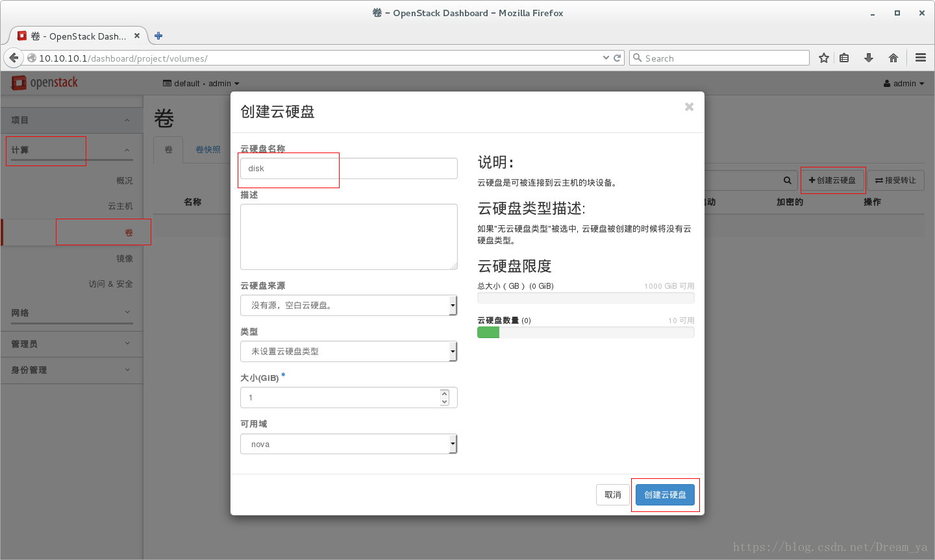The width and height of the screenshot is (935, 560).
Task: Expand the 管理员 sidebar section
Action: pyautogui.click(x=71, y=344)
